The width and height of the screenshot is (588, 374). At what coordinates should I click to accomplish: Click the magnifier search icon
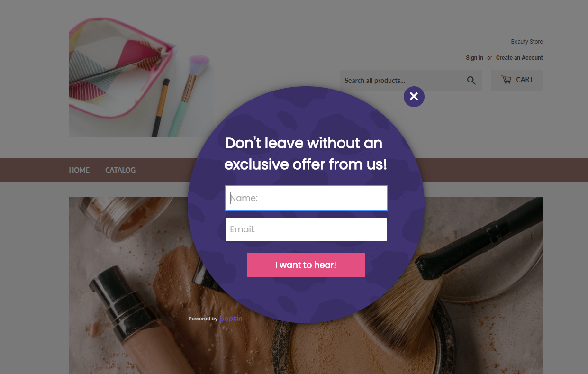coord(471,81)
